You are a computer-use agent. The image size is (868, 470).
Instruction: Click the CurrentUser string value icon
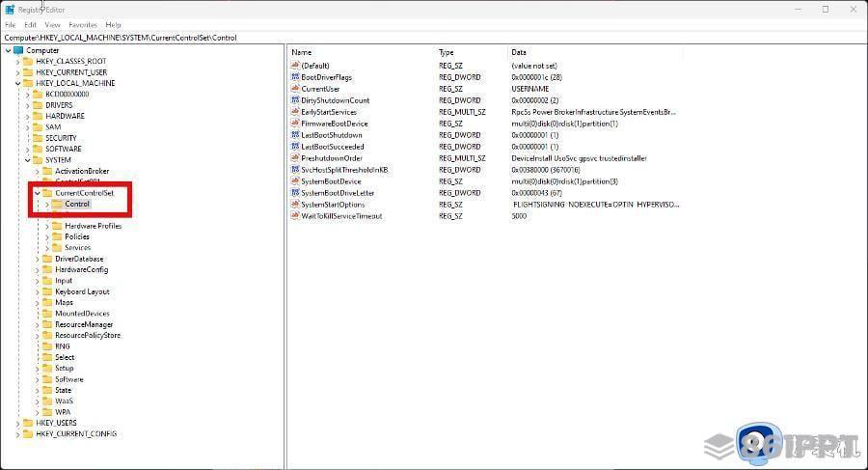pos(295,89)
